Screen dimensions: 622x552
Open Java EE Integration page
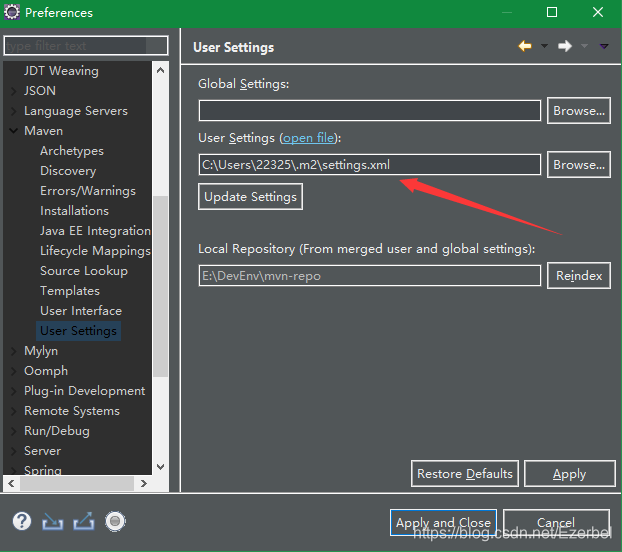click(x=95, y=231)
